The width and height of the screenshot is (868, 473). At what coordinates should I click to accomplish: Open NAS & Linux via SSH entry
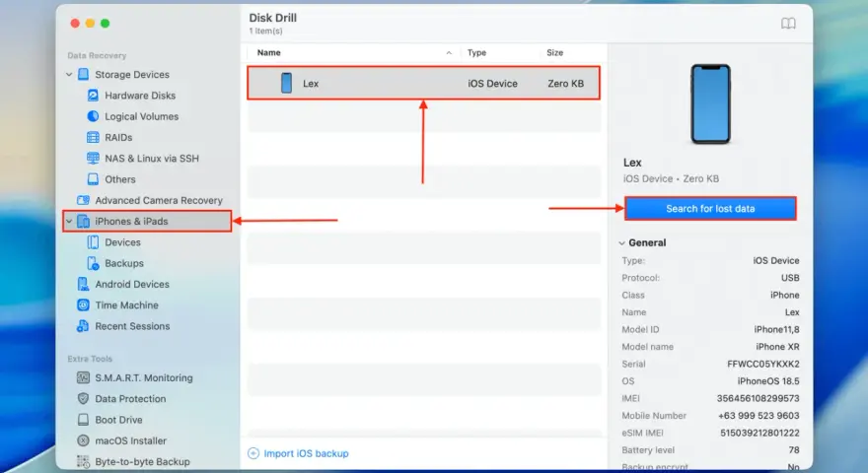(x=152, y=159)
